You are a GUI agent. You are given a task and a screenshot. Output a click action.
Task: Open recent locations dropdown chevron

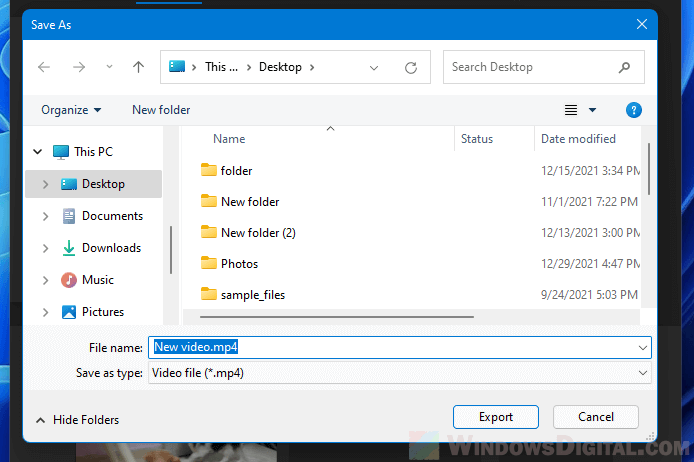point(109,67)
